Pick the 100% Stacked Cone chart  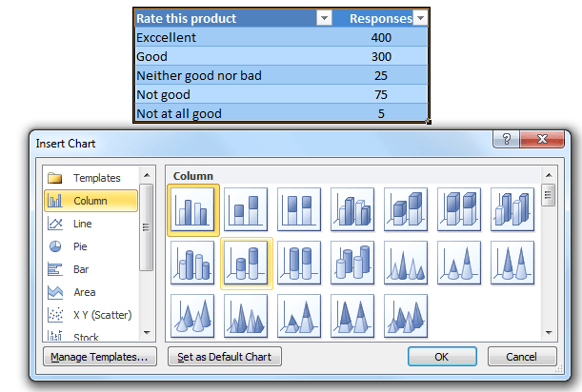(x=512, y=263)
